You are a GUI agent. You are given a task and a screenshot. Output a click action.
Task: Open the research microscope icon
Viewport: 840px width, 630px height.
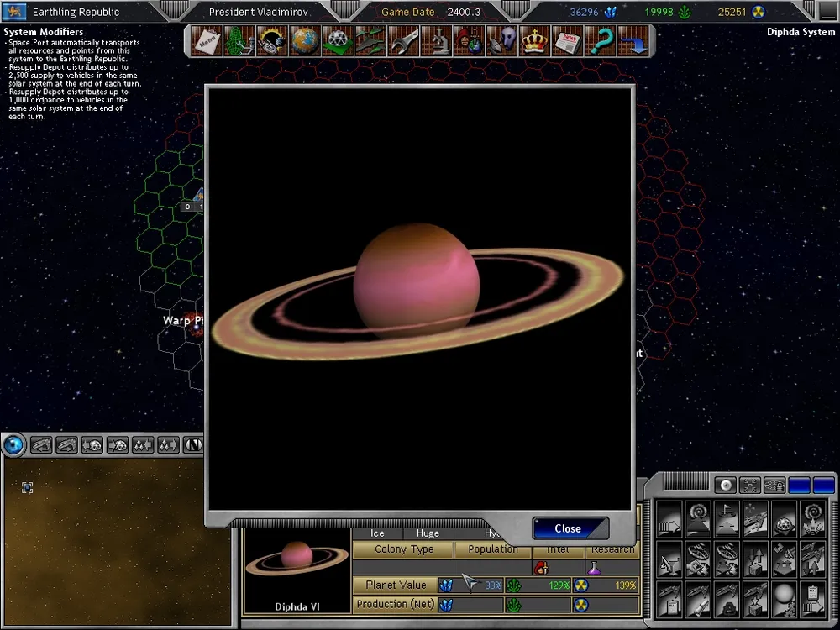pyautogui.click(x=437, y=40)
